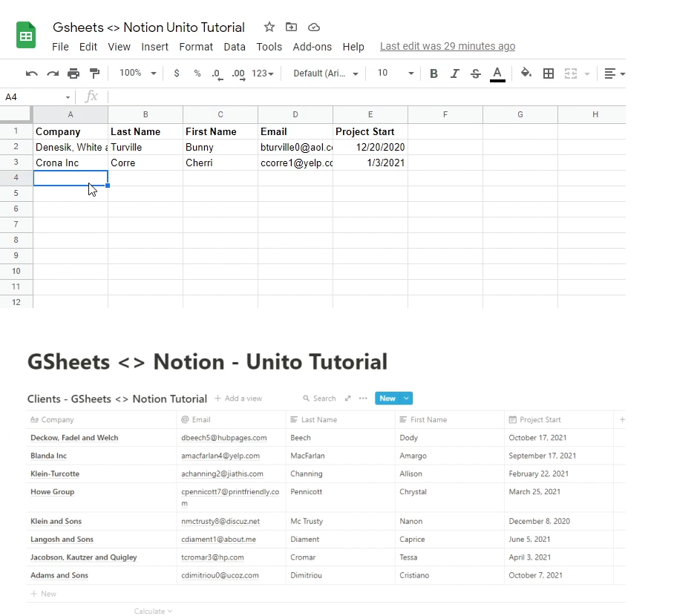This screenshot has height=616, width=674.
Task: Open the zoom level dropdown
Action: coord(137,73)
